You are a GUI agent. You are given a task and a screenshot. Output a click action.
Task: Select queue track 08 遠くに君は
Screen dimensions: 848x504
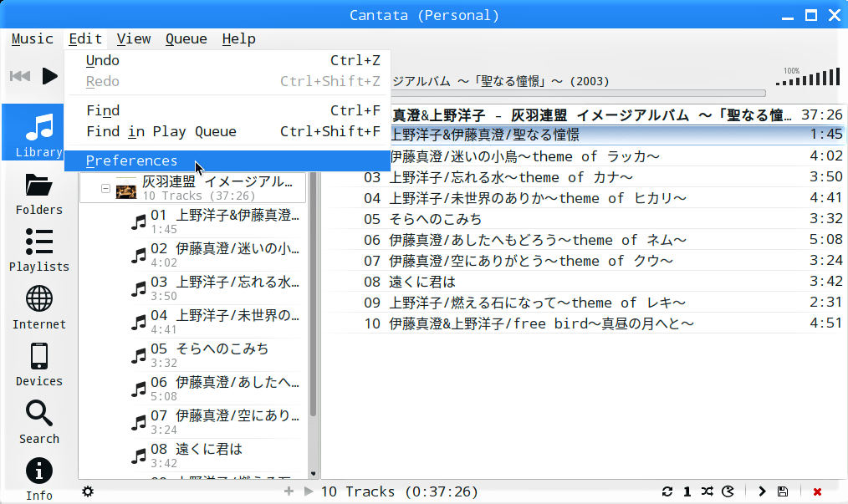pyautogui.click(x=584, y=283)
